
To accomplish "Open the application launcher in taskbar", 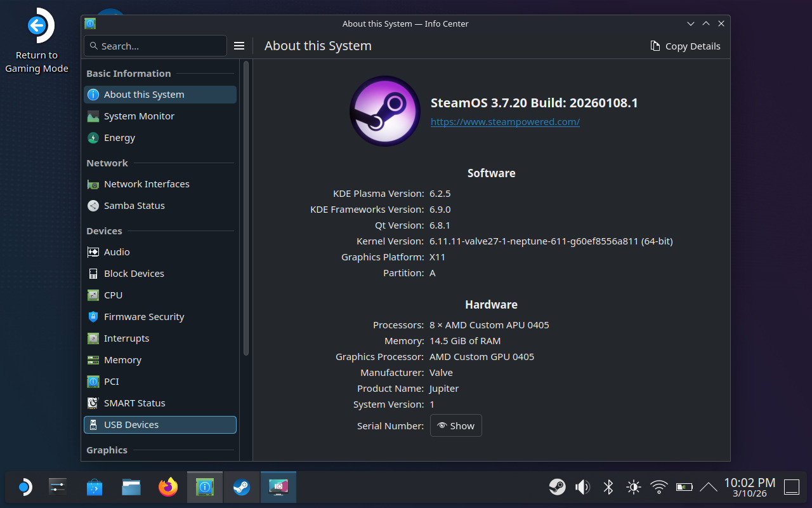I will [24, 487].
